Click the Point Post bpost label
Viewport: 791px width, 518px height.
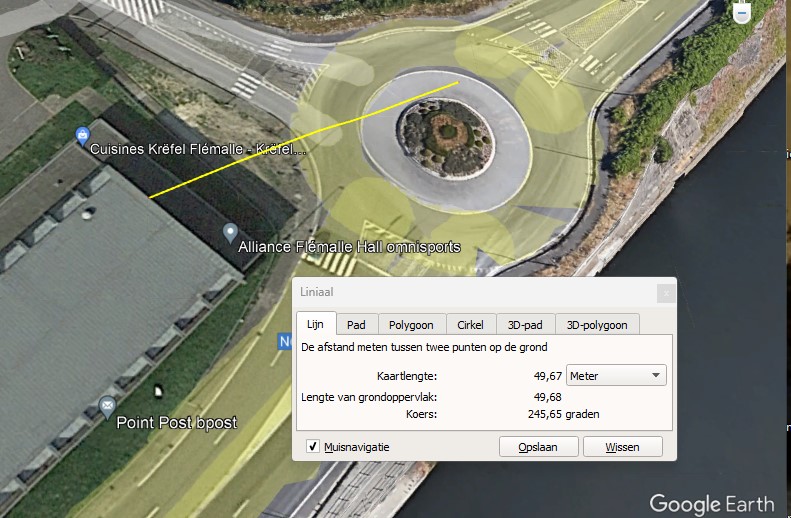[x=177, y=423]
